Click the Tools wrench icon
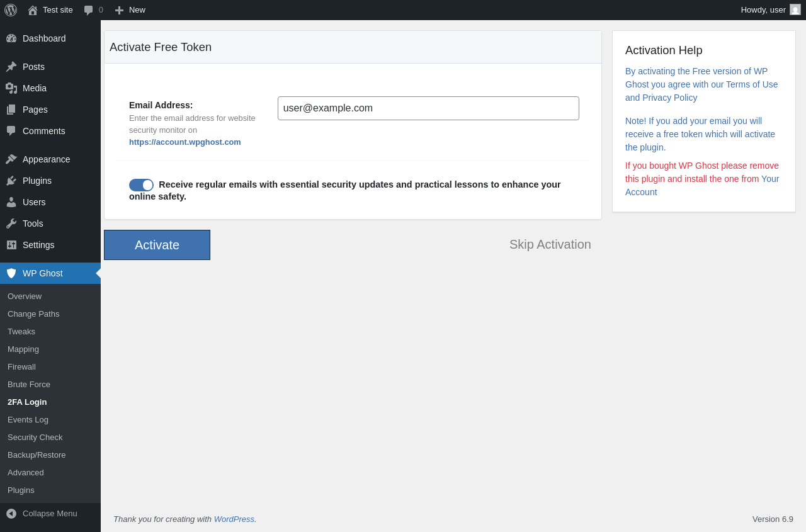This screenshot has height=532, width=806. click(x=11, y=224)
